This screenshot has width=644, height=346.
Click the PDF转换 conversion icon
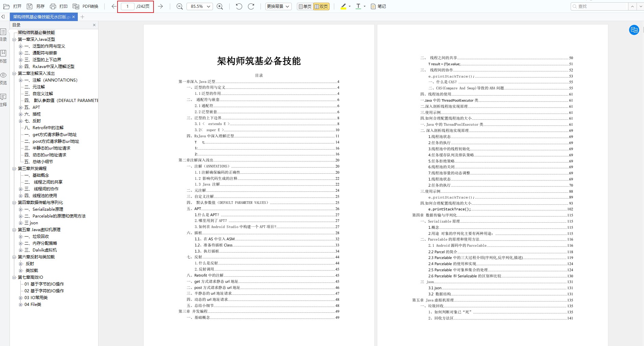point(86,6)
